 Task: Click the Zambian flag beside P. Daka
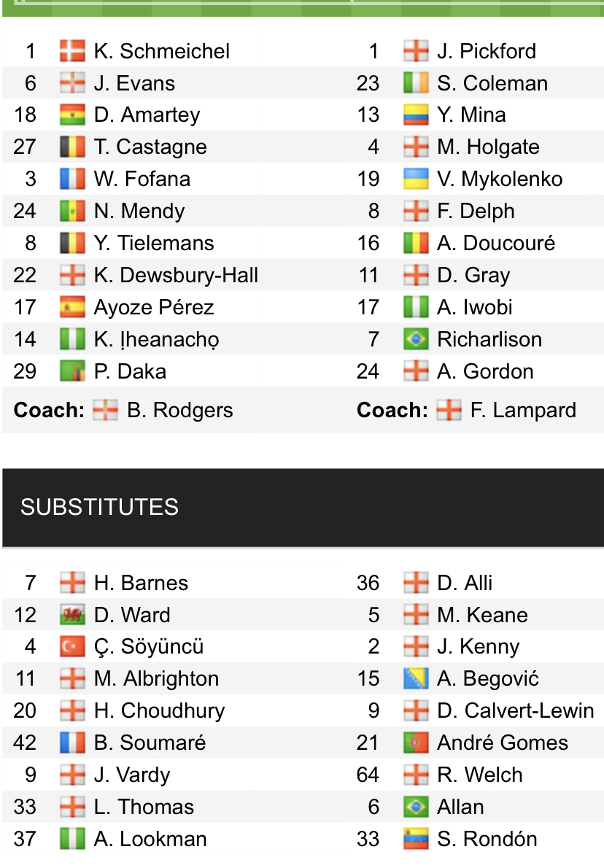coord(72,371)
